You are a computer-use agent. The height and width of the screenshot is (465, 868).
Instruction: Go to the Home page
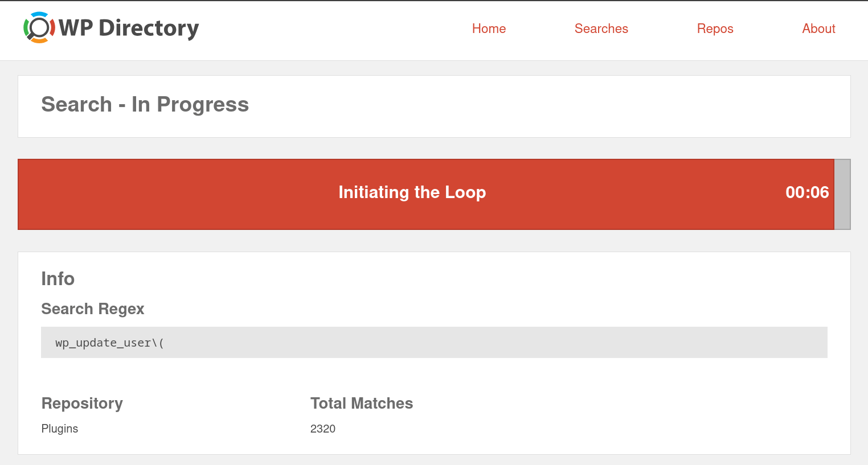pyautogui.click(x=489, y=28)
